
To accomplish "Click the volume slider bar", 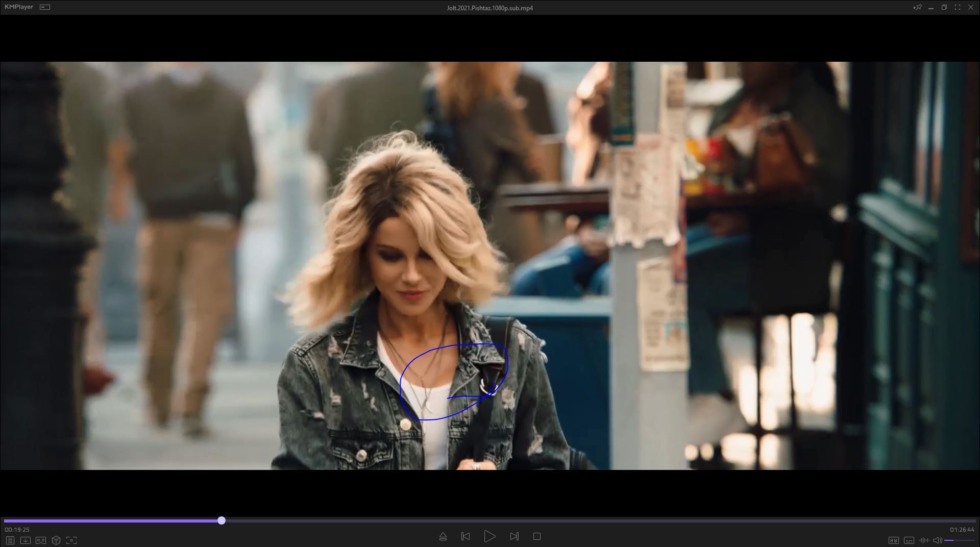I will tap(960, 540).
